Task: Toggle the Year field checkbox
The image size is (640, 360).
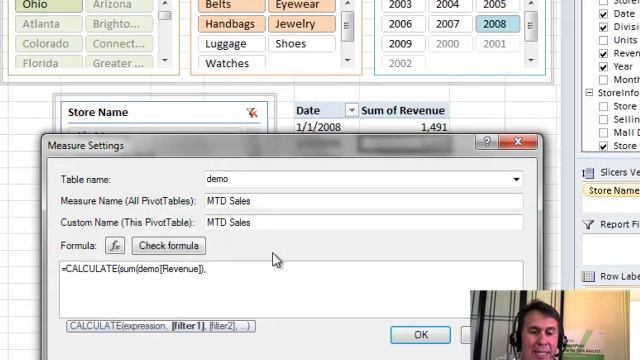Action: pos(603,67)
